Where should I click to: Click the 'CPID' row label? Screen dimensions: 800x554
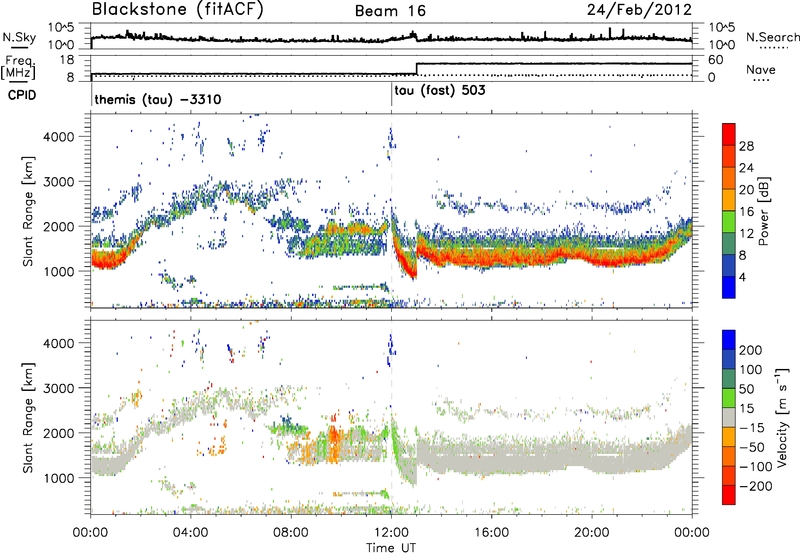point(21,95)
